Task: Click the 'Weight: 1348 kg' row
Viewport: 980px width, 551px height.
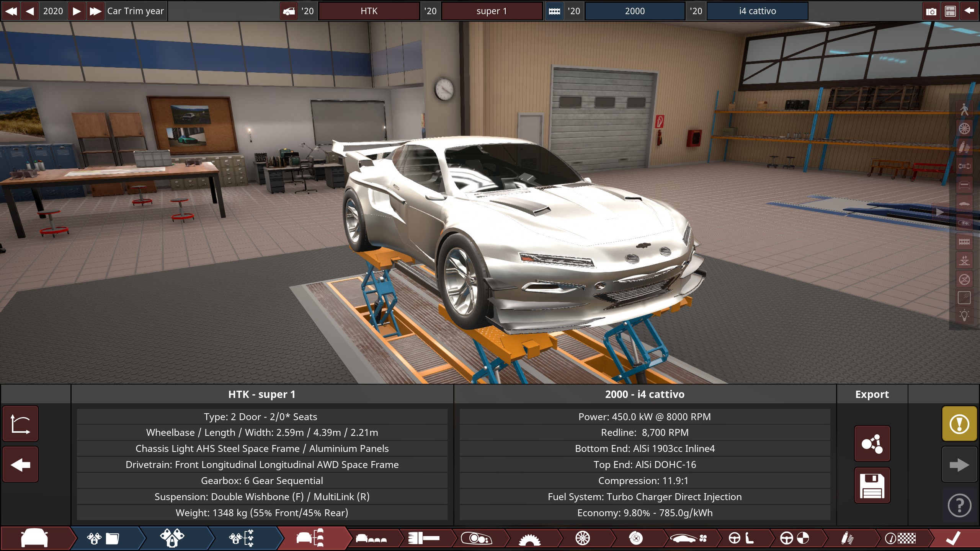Action: 262,513
